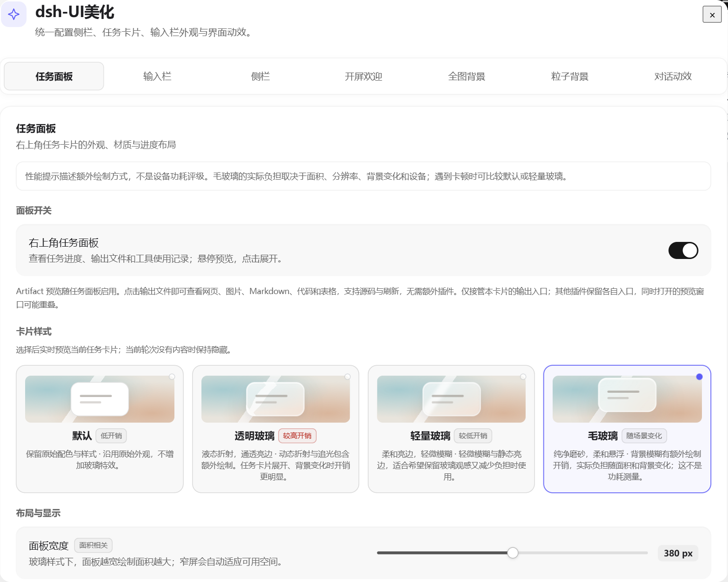728x582 pixels.
Task: Click the 默认 style preview thumbnail
Action: point(100,399)
